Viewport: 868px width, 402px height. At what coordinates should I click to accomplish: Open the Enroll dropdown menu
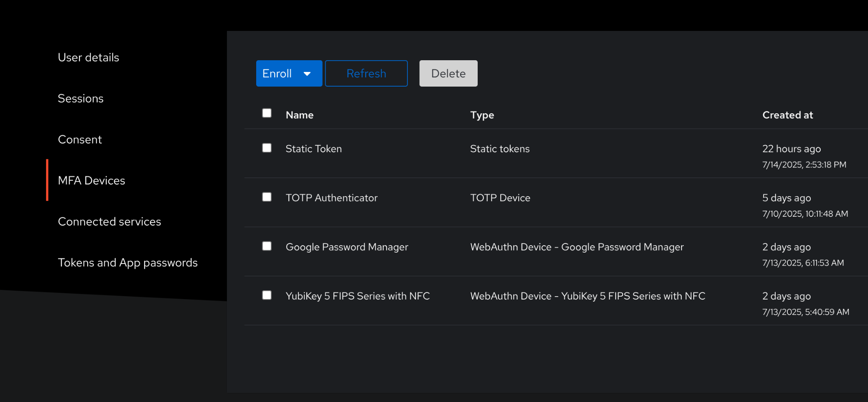[289, 74]
